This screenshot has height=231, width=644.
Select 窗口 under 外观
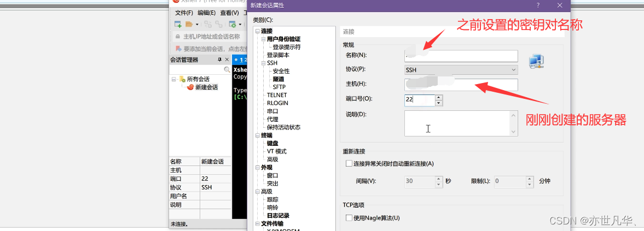point(272,175)
